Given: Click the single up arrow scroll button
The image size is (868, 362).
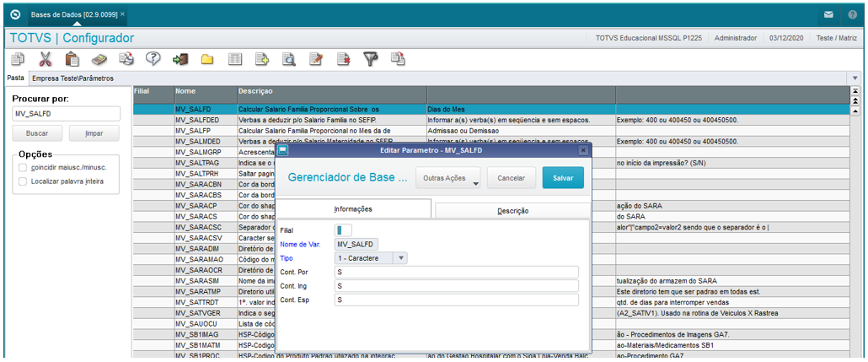Looking at the screenshot, I should 855,111.
